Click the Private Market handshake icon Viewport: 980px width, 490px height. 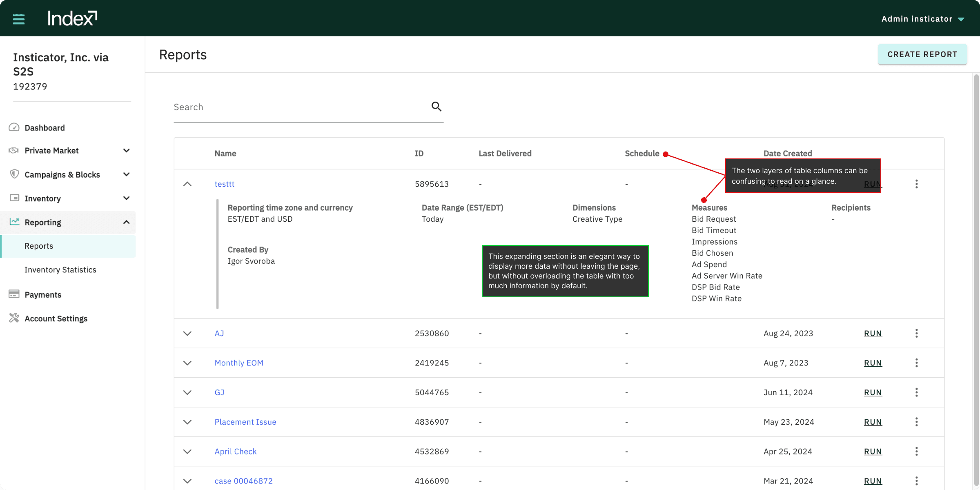(x=14, y=150)
